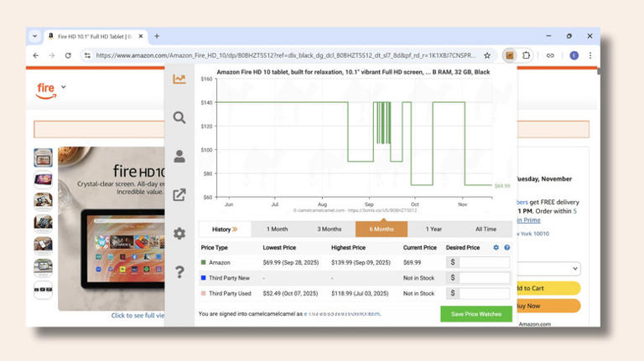Click the Highest Price column header
The image size is (644, 361).
tap(348, 247)
